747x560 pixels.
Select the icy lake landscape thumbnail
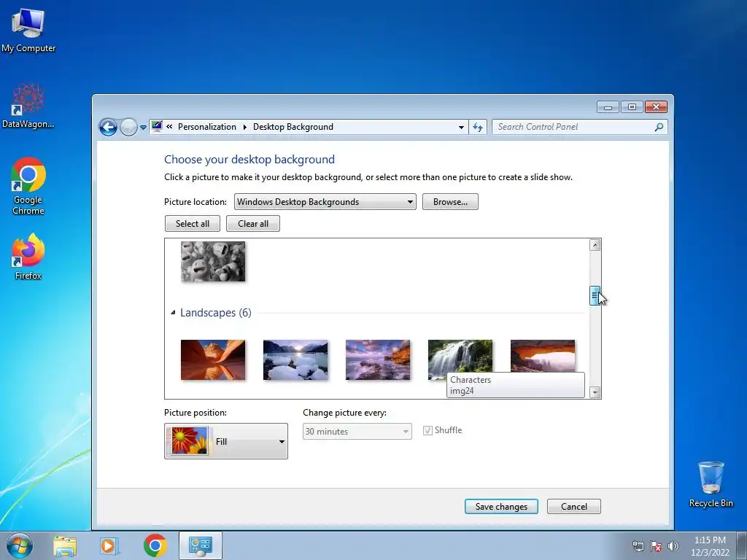point(295,360)
